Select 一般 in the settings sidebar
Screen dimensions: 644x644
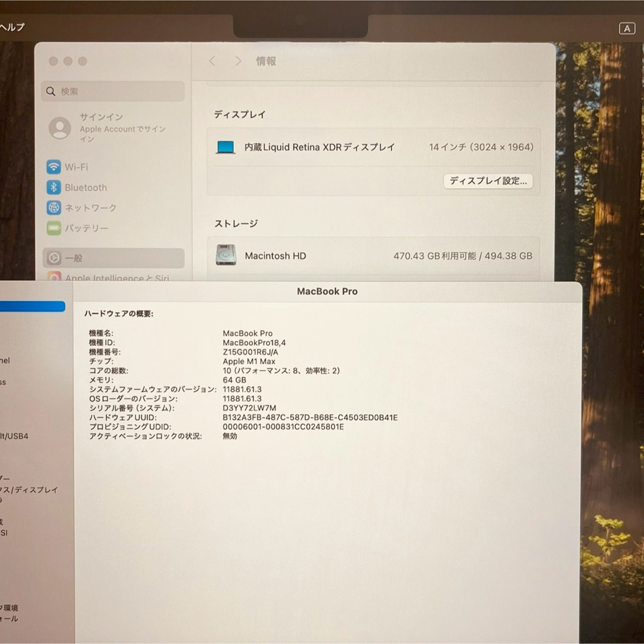(x=113, y=258)
